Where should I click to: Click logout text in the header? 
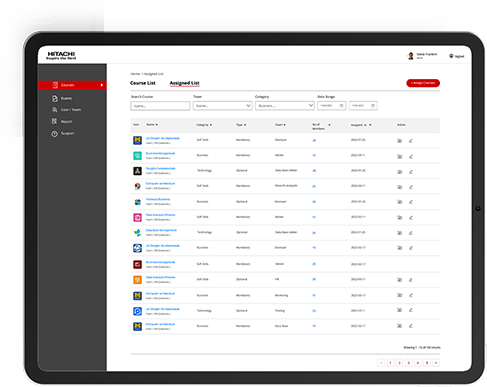click(x=459, y=56)
